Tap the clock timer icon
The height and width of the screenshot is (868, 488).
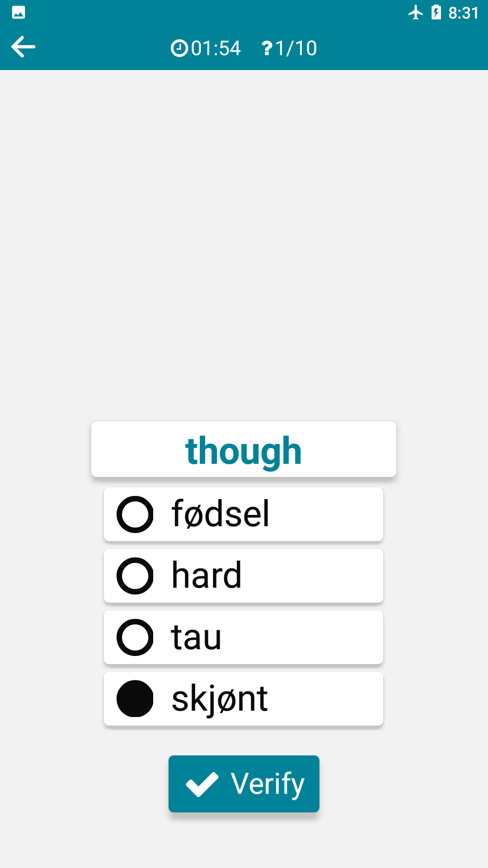pos(179,48)
